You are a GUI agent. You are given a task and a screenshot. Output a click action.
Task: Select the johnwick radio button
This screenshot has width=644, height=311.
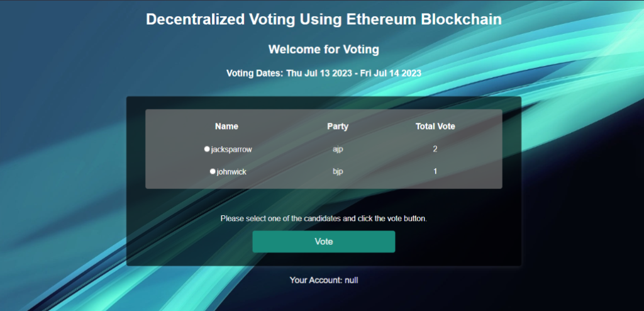click(x=213, y=171)
